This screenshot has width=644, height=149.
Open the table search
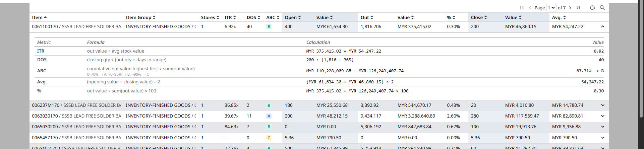pos(602,8)
